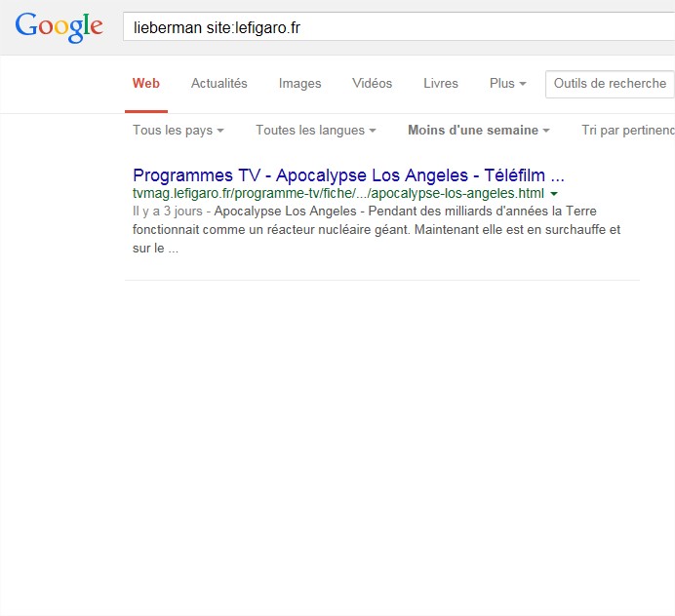Open the Tous les pays filter
This screenshot has width=675, height=616.
(x=179, y=130)
